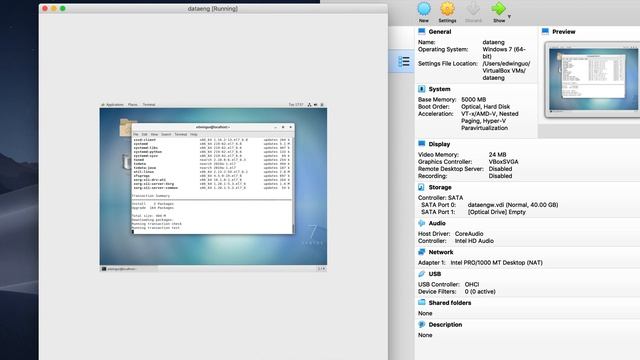Select the machine details list icon
This screenshot has height=360, width=640.
pos(404,61)
